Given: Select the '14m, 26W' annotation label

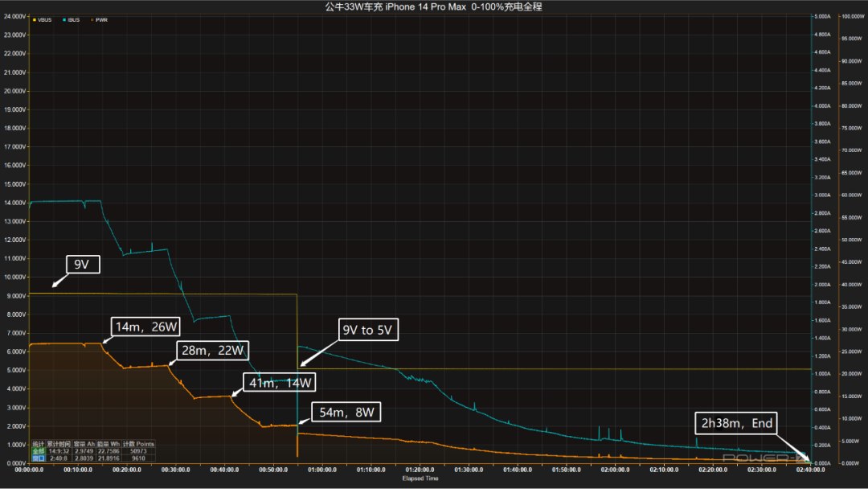Looking at the screenshot, I should (147, 327).
